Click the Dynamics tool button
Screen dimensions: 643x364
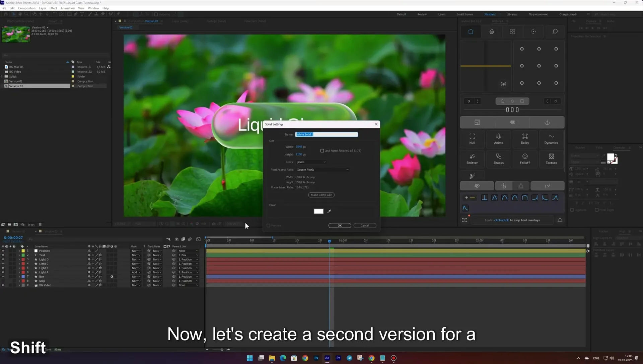(x=551, y=139)
